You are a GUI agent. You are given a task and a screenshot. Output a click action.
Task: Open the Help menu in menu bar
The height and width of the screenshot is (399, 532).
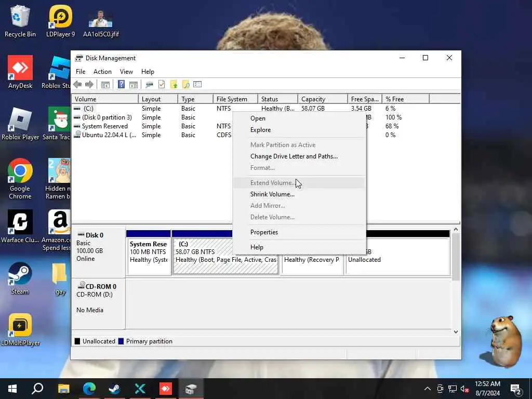pyautogui.click(x=148, y=72)
